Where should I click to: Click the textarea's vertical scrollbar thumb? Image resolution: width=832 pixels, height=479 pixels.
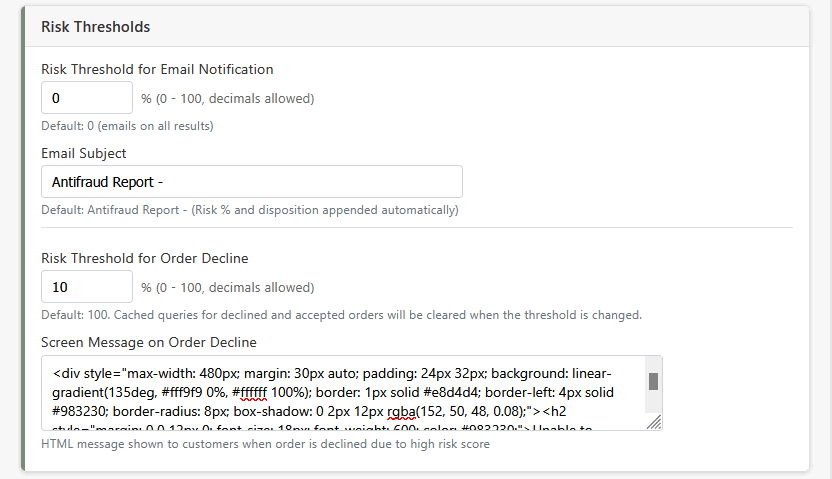653,381
